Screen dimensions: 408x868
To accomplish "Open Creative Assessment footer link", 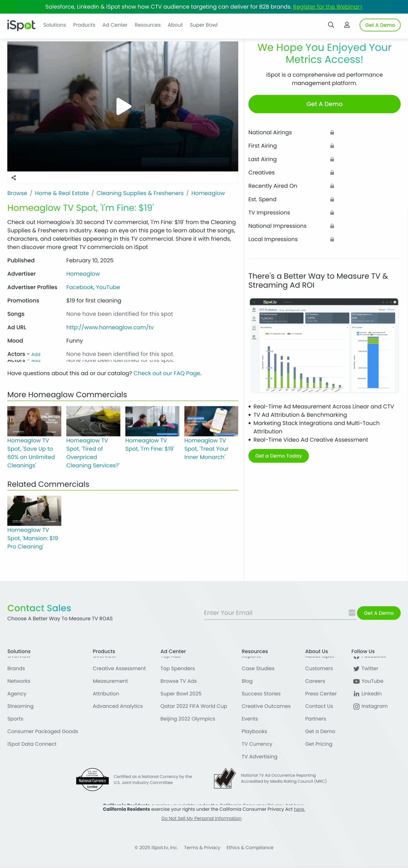I will pos(119,669).
